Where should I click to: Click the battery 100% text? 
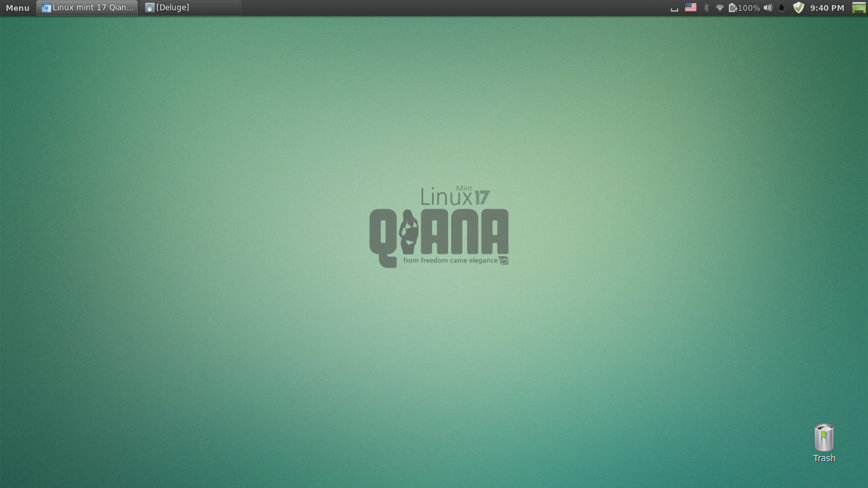click(749, 8)
